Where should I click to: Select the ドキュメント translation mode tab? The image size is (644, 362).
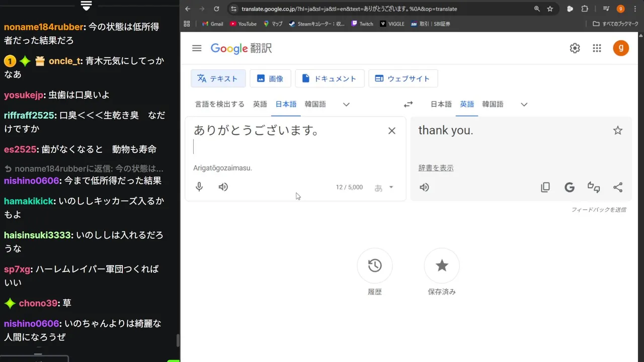(x=330, y=78)
